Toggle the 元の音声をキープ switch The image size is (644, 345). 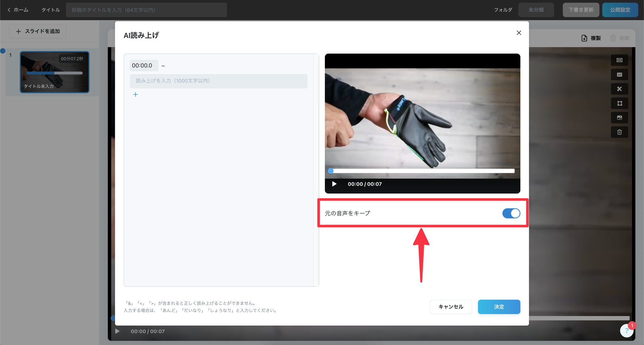point(511,213)
